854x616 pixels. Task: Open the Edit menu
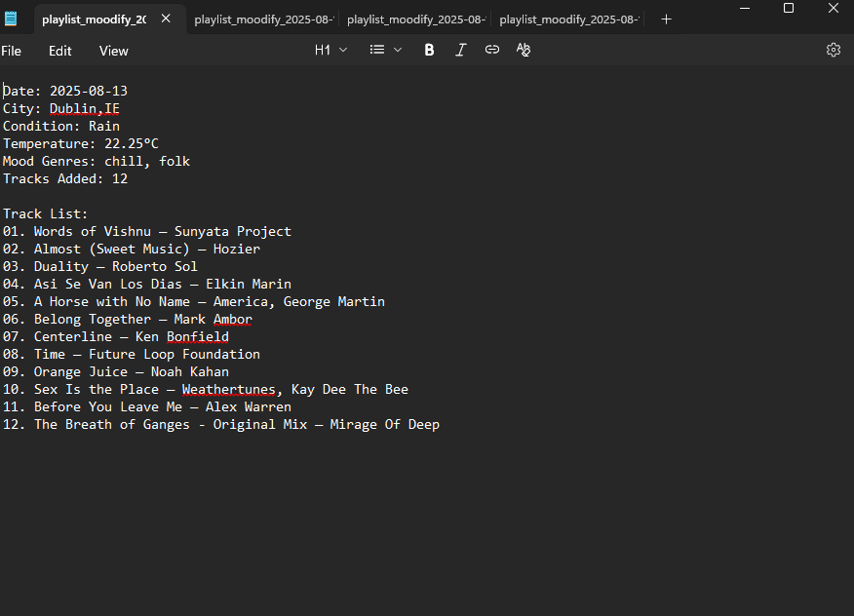click(x=59, y=52)
